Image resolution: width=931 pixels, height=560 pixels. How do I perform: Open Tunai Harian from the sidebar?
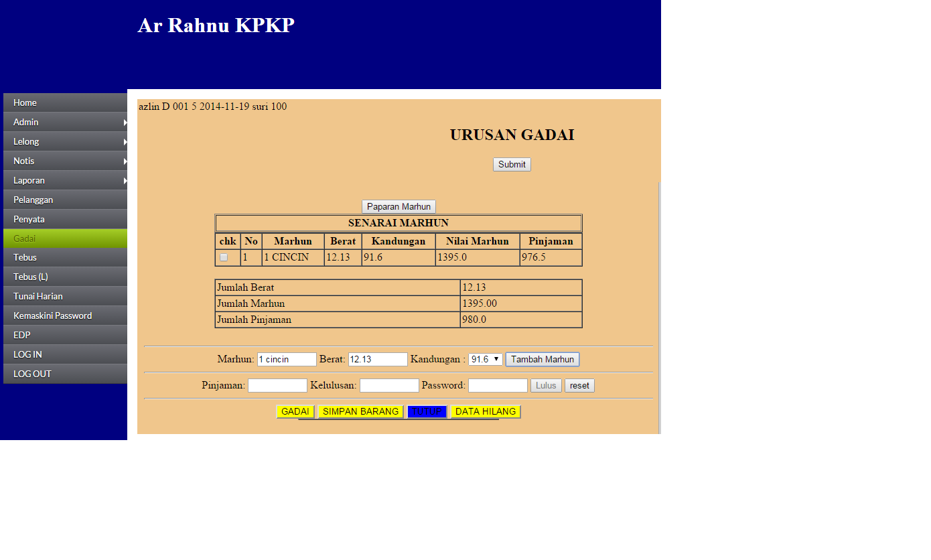coord(65,296)
